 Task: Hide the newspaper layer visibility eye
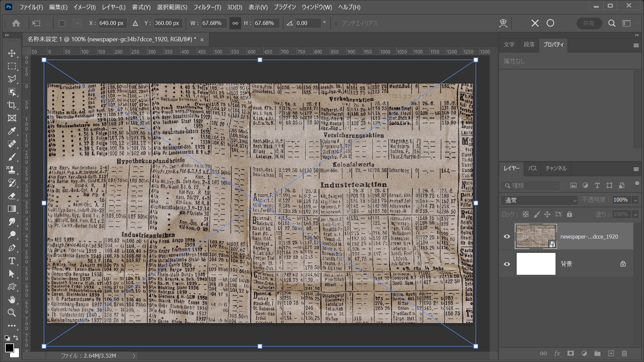[507, 237]
